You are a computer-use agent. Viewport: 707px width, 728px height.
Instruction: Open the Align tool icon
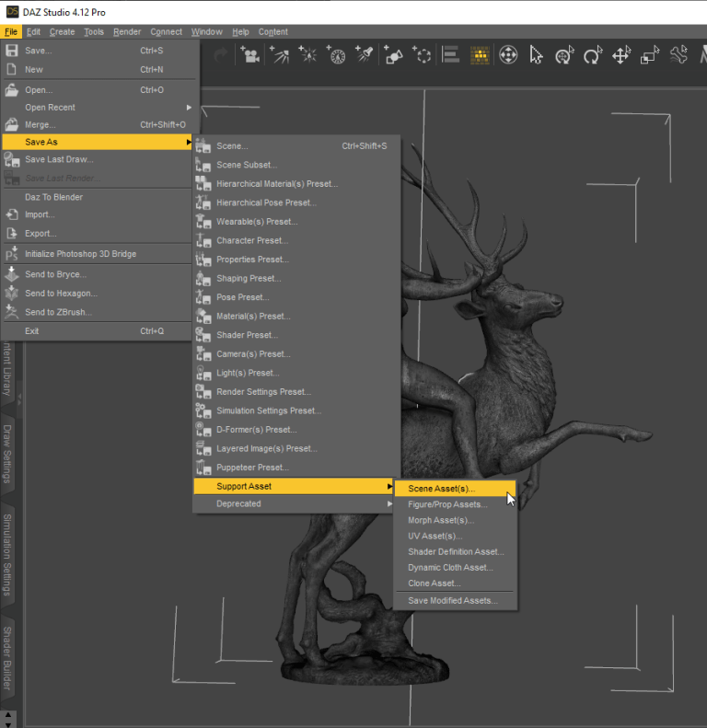coord(450,55)
